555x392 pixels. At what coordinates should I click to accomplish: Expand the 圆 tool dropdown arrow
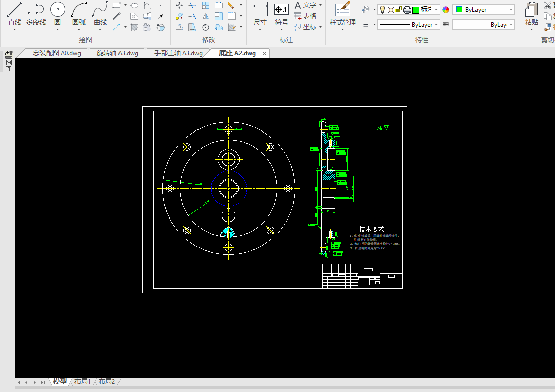click(x=57, y=30)
